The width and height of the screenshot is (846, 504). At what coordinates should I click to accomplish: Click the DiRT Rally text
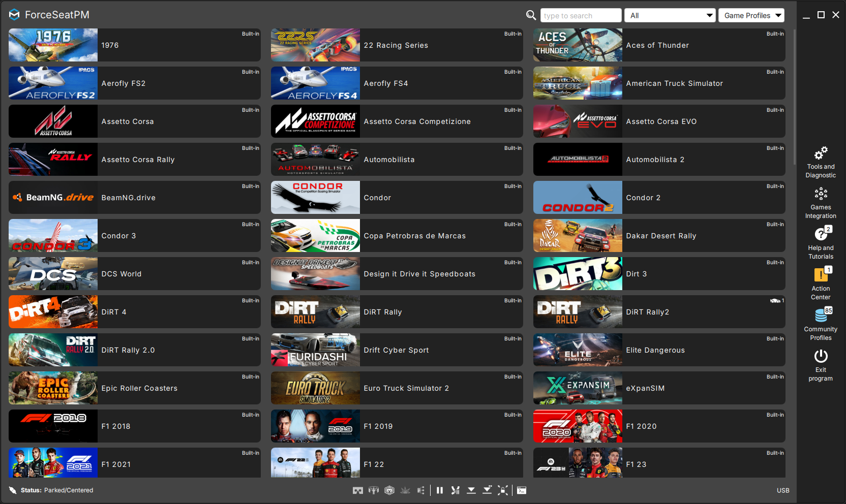pos(383,312)
